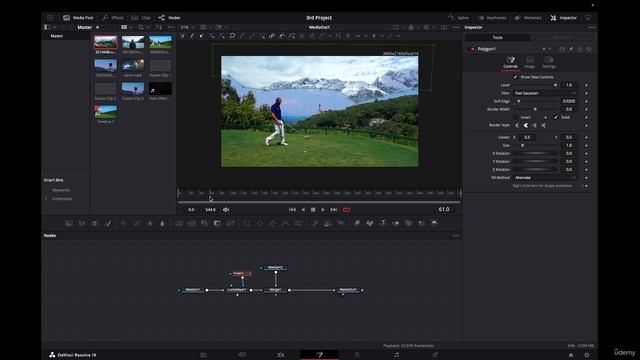
Task: Open the Keyframes panel
Action: pyautogui.click(x=492, y=18)
